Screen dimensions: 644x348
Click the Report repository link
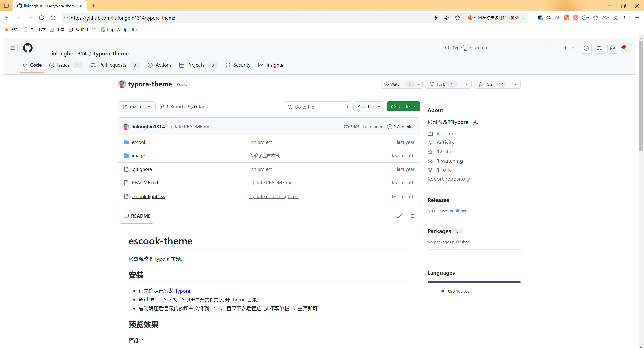coord(449,179)
